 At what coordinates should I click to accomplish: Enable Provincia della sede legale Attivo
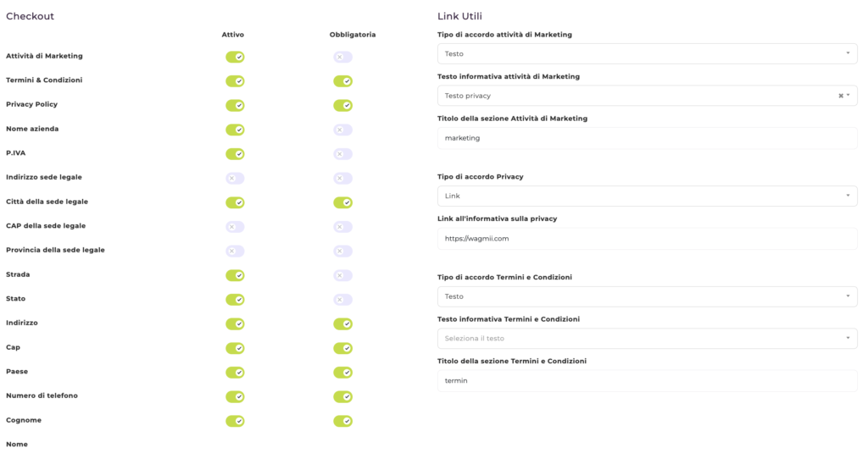tap(235, 252)
